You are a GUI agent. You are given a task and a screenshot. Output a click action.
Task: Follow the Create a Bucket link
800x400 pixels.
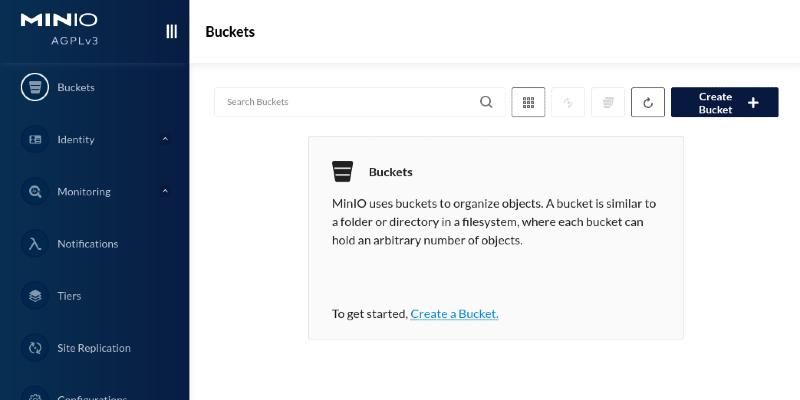click(454, 314)
